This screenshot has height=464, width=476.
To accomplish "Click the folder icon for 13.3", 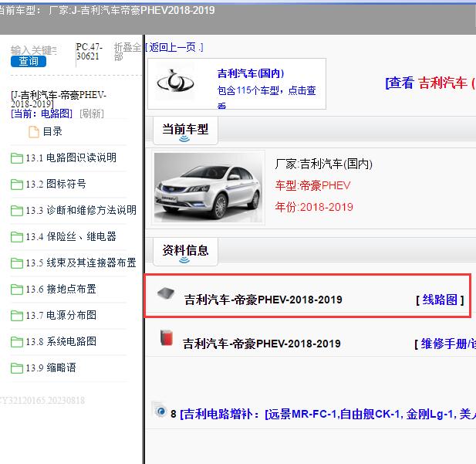I will coord(17,210).
